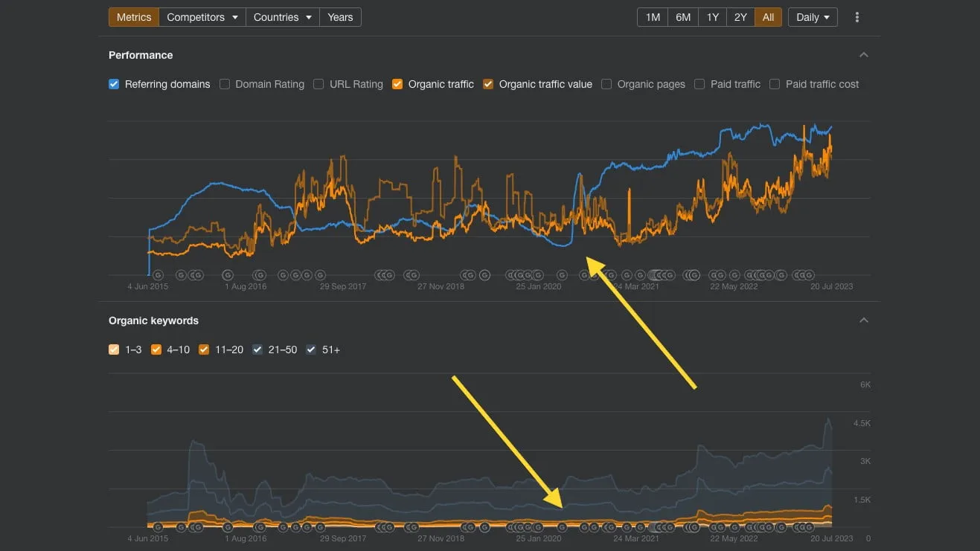The width and height of the screenshot is (980, 551).
Task: Open the Daily frequency dropdown
Action: (812, 16)
